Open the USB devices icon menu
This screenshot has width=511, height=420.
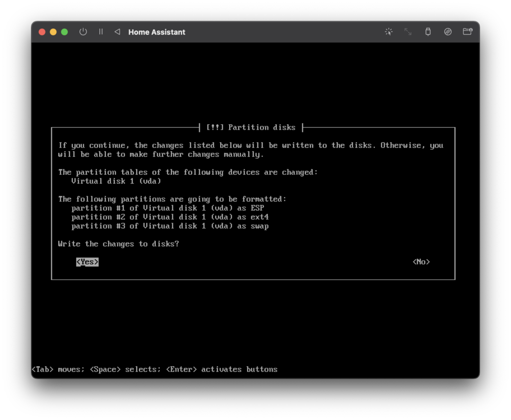tap(428, 32)
